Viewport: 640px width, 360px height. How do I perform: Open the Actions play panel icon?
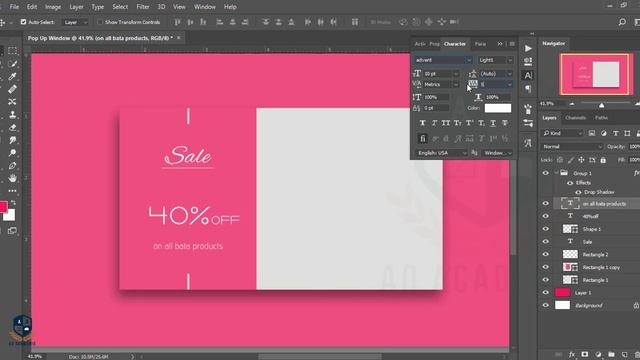tap(528, 49)
